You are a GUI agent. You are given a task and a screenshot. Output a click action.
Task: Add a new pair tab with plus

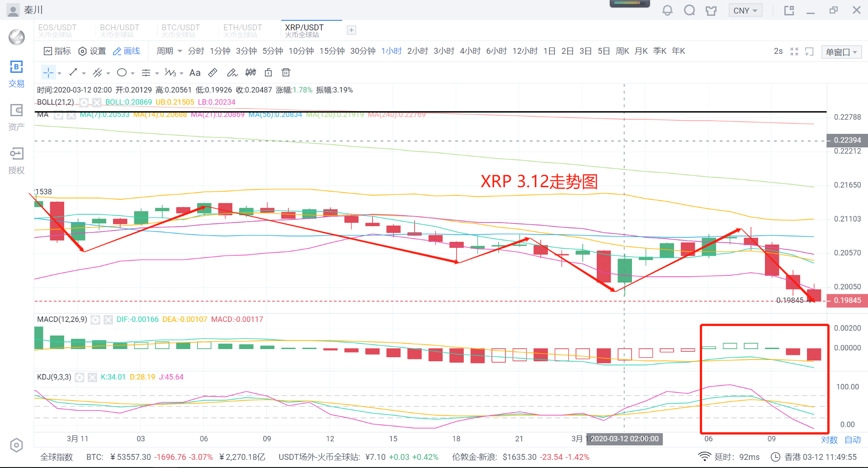tap(351, 30)
